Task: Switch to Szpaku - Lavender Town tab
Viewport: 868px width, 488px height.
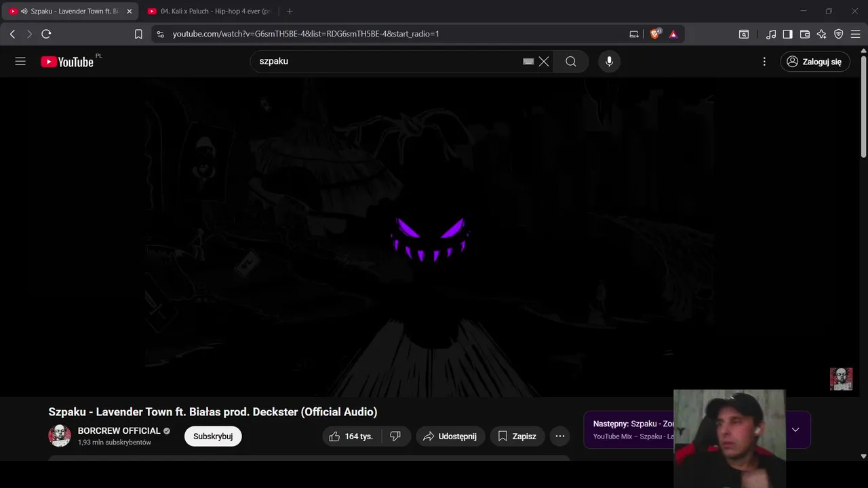Action: click(71, 12)
